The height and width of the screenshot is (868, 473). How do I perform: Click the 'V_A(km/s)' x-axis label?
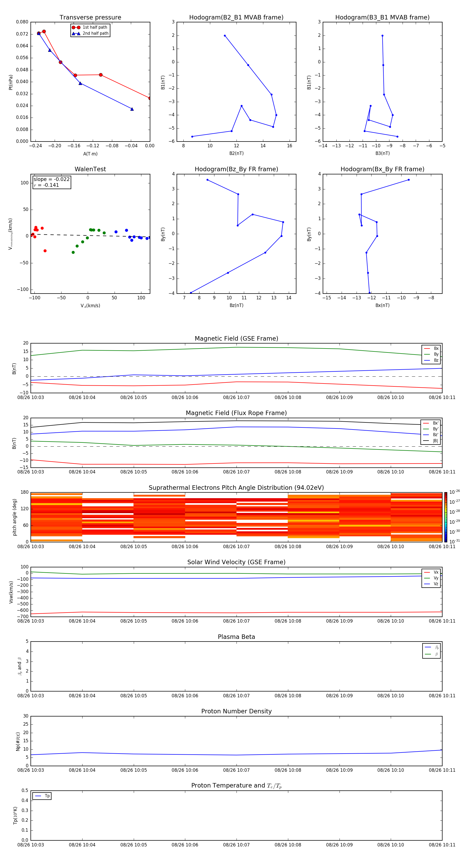tap(90, 306)
